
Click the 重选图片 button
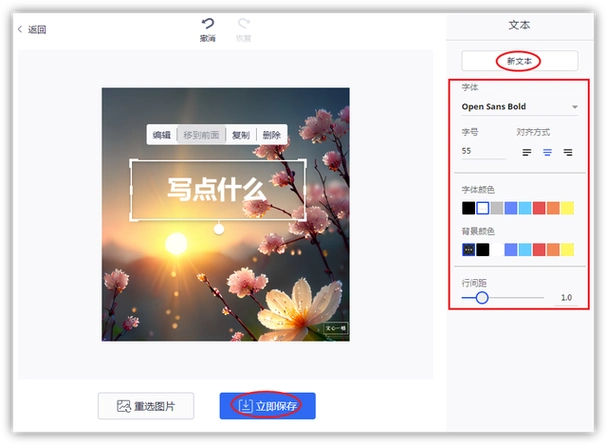tap(146, 406)
